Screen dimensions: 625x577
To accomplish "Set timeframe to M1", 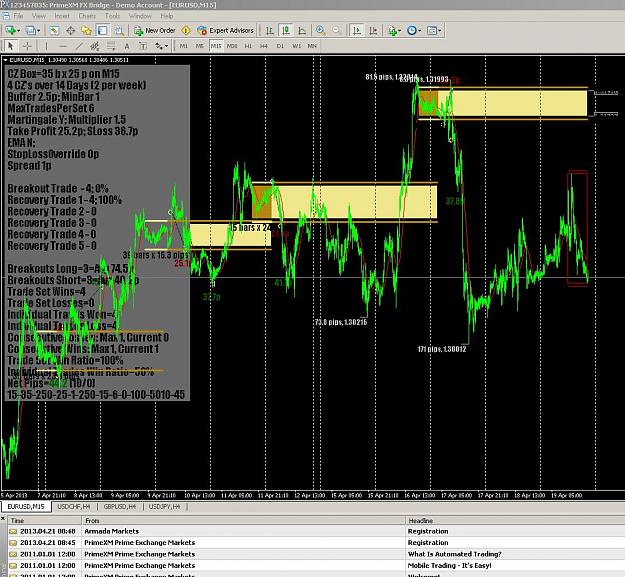I will click(x=183, y=46).
